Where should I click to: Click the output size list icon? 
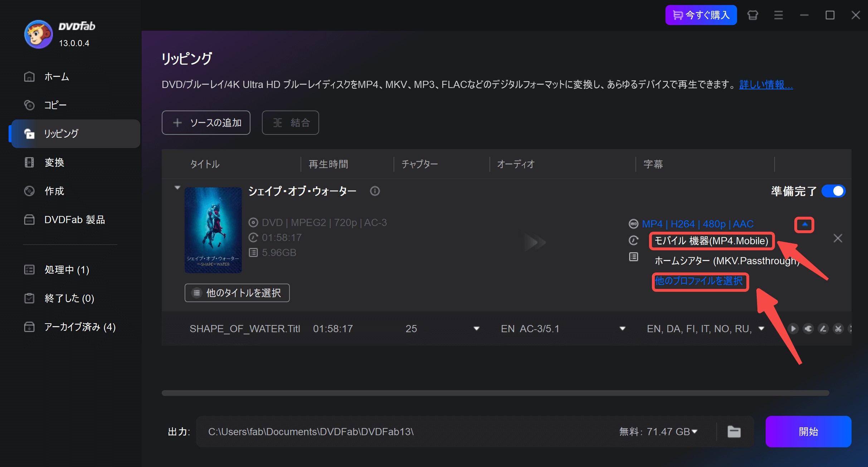[x=634, y=257]
